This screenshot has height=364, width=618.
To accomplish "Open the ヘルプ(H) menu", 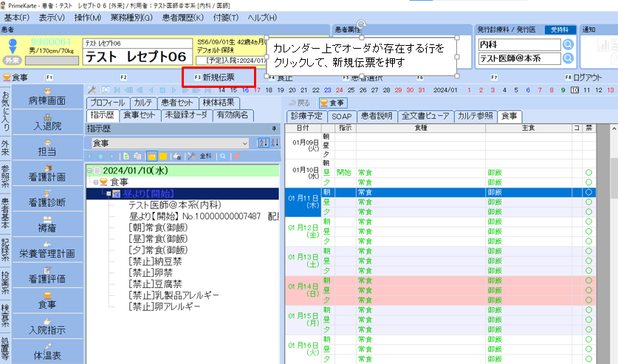I will 263,18.
